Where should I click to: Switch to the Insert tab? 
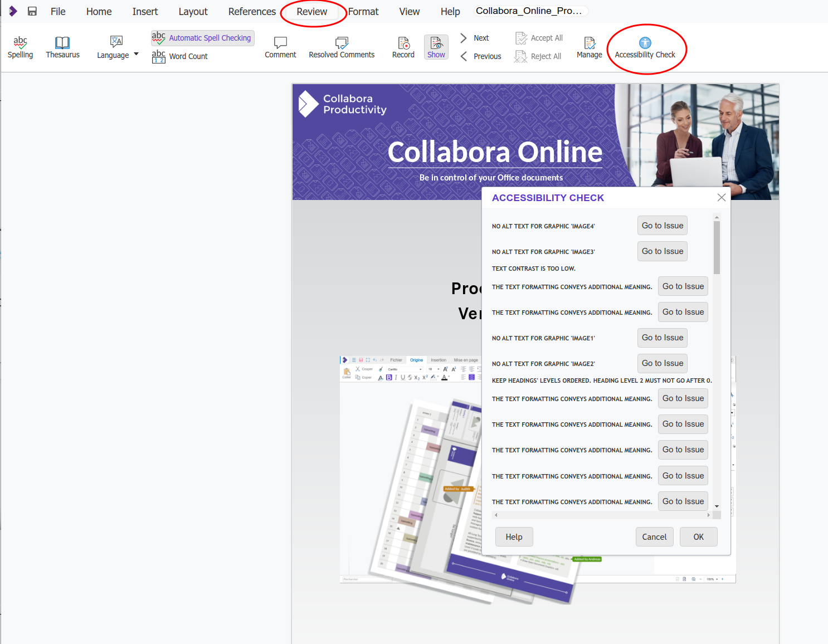coord(145,12)
